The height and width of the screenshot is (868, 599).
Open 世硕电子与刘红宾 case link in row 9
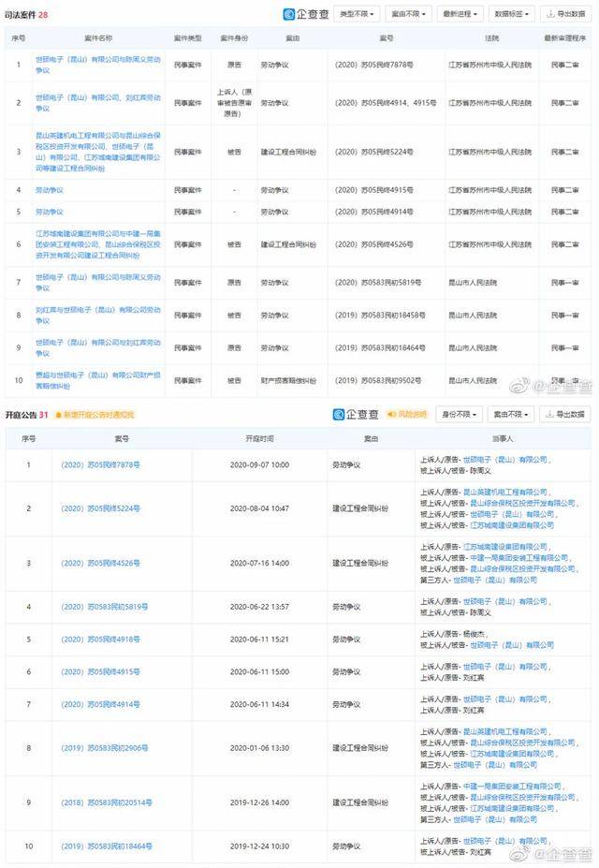coord(98,347)
